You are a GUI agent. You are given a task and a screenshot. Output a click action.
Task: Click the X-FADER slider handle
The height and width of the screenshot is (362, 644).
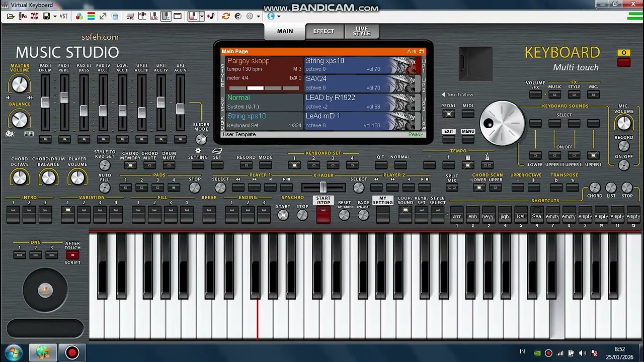323,188
